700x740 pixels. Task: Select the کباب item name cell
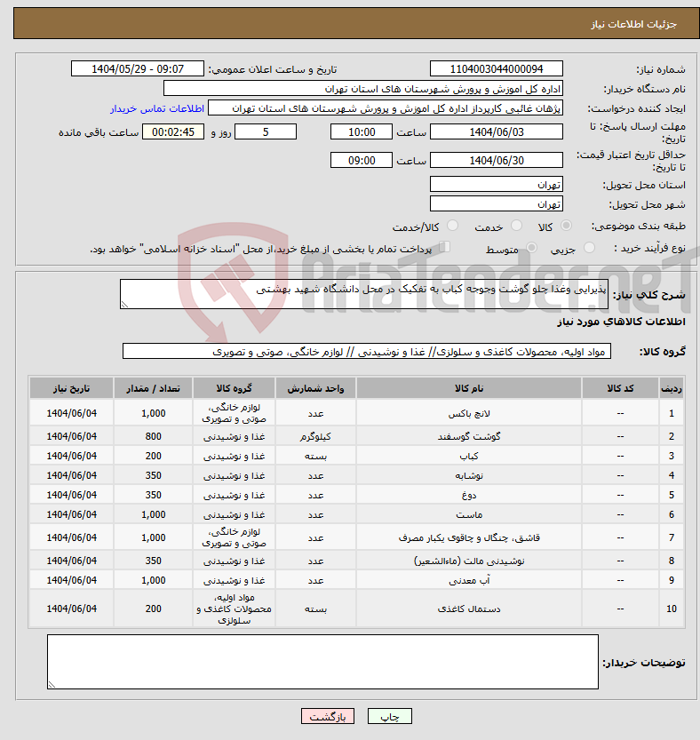tap(469, 456)
